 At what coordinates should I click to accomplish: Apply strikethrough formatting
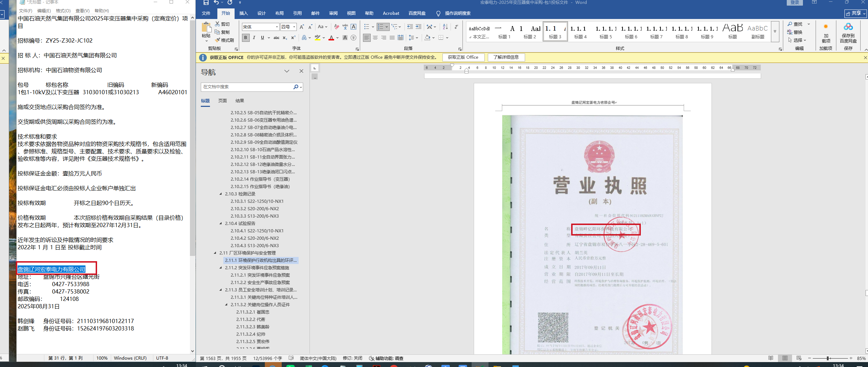pyautogui.click(x=276, y=38)
